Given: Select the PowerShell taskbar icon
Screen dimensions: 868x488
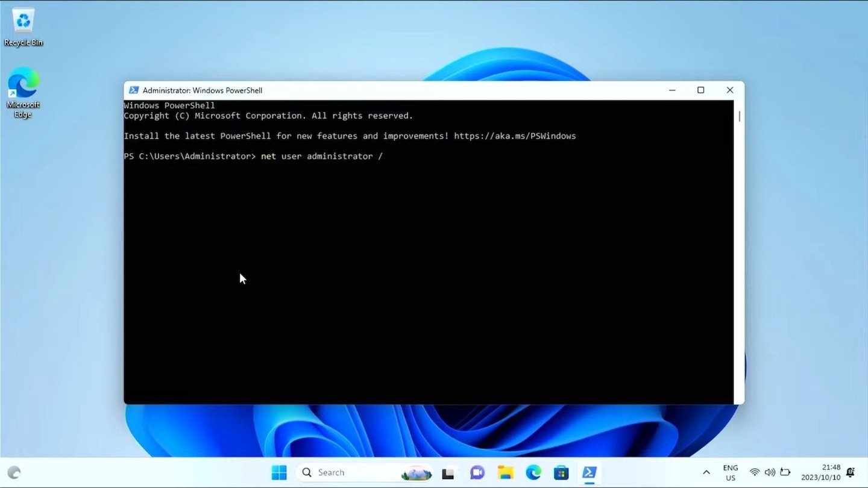Looking at the screenshot, I should (590, 473).
